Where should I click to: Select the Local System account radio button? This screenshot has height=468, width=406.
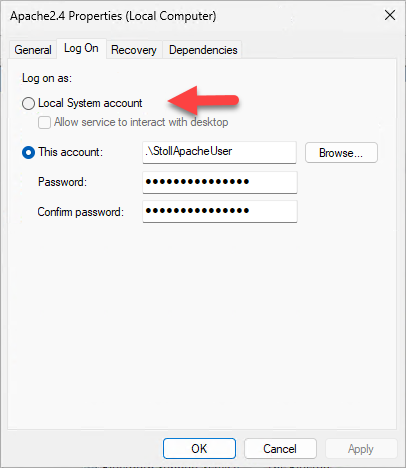28,103
